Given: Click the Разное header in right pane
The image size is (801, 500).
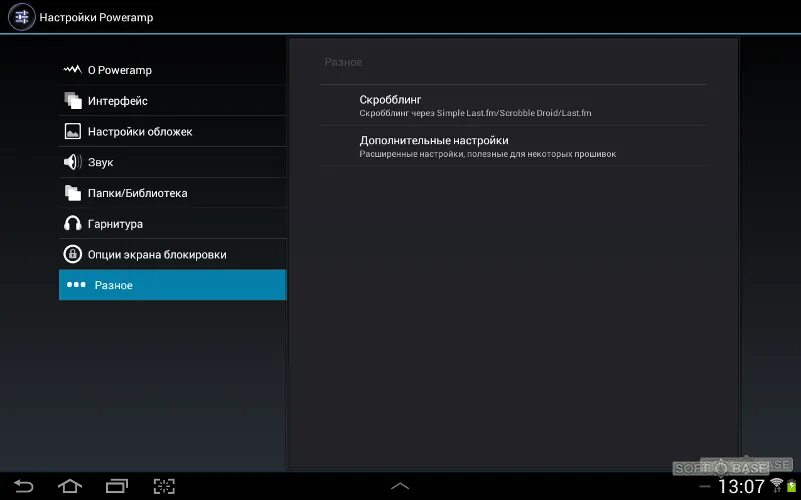Looking at the screenshot, I should coord(343,62).
